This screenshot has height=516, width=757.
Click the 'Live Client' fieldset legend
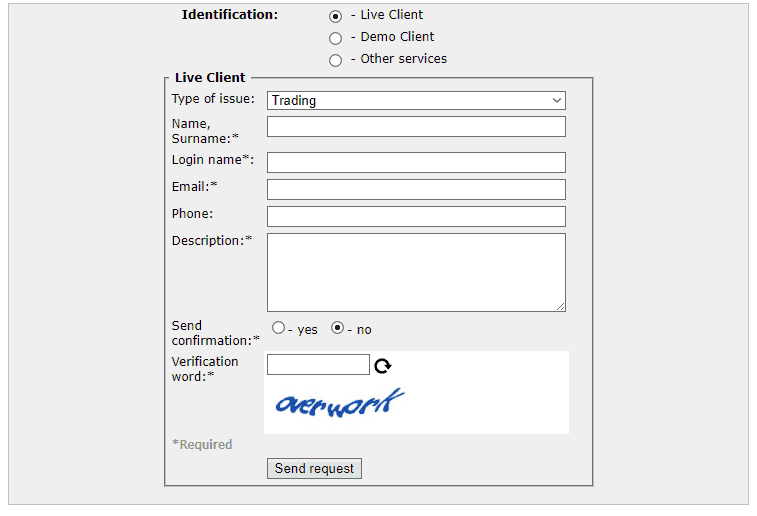[x=210, y=77]
